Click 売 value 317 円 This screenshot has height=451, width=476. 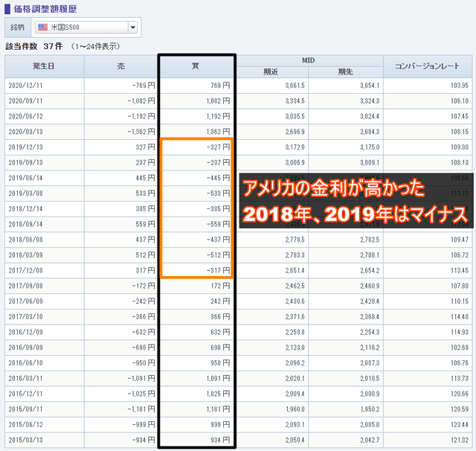[146, 271]
